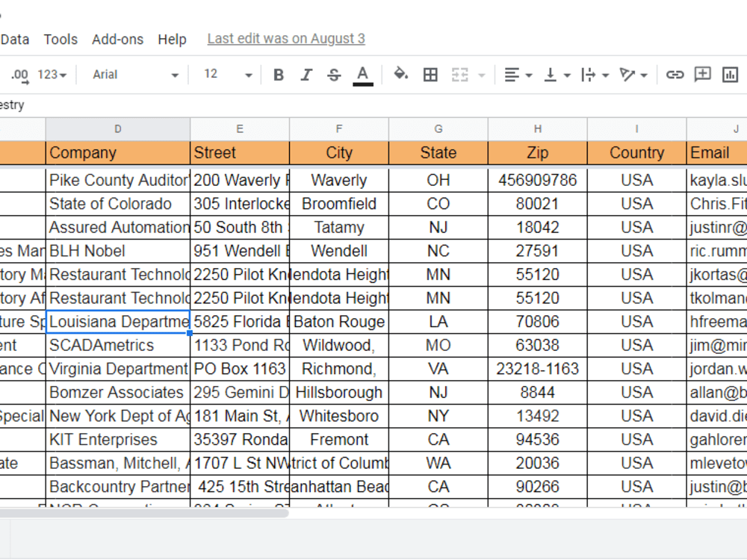The width and height of the screenshot is (747, 560).
Task: Click the horizontal scrollbar at bottom
Action: tap(143, 513)
